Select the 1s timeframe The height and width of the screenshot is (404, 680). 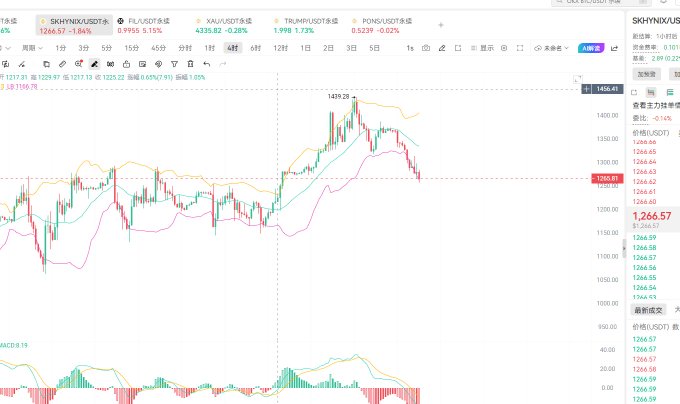click(x=410, y=48)
